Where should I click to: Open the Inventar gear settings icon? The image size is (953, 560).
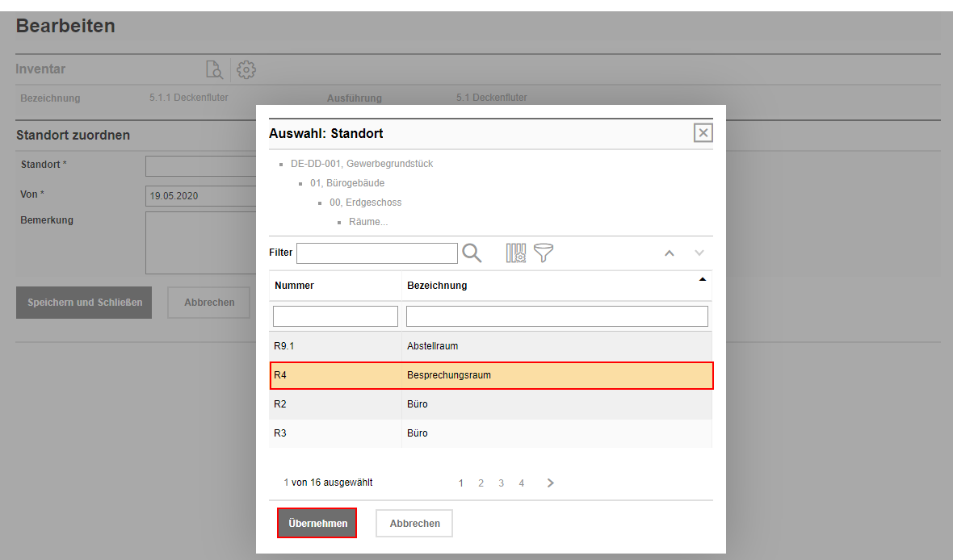[246, 70]
